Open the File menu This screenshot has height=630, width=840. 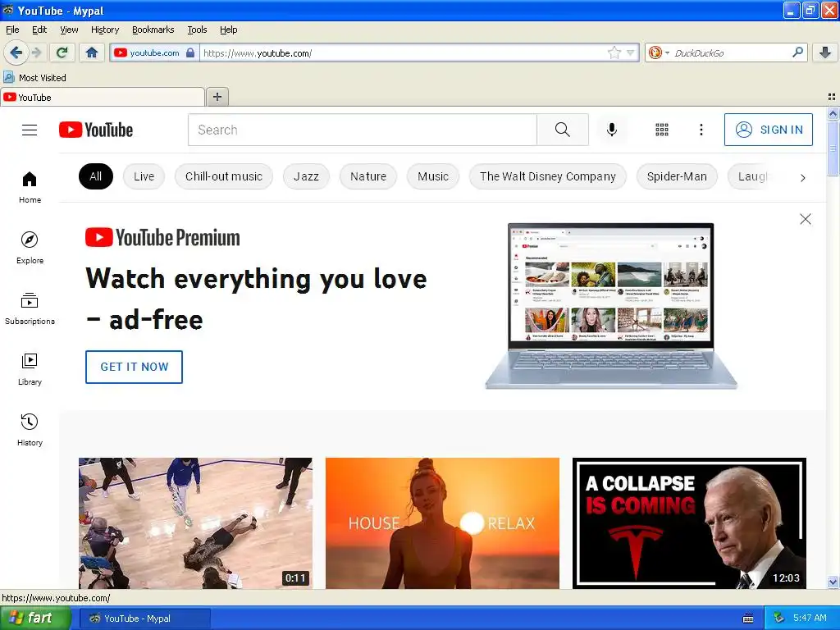pos(12,30)
